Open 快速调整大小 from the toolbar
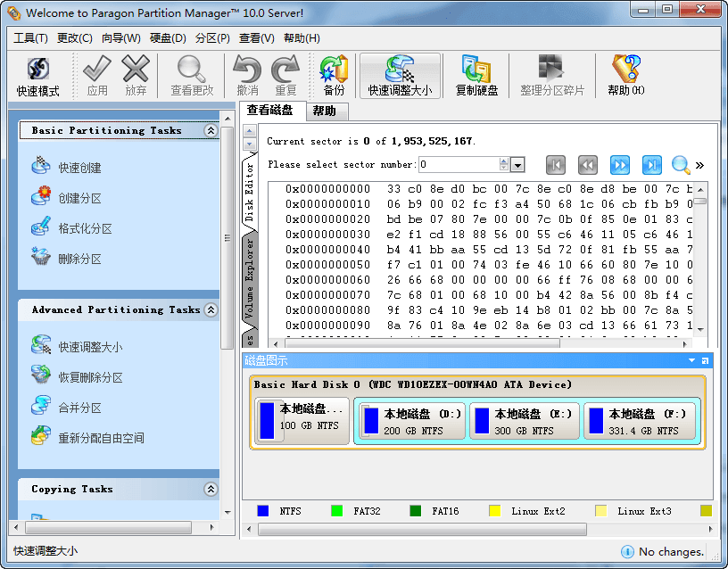Image resolution: width=728 pixels, height=569 pixels. click(400, 76)
